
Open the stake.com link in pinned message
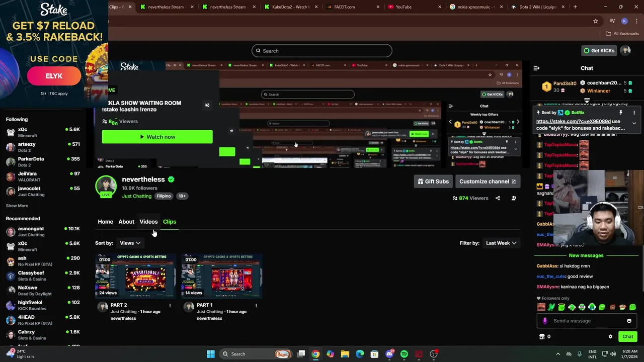pyautogui.click(x=574, y=121)
